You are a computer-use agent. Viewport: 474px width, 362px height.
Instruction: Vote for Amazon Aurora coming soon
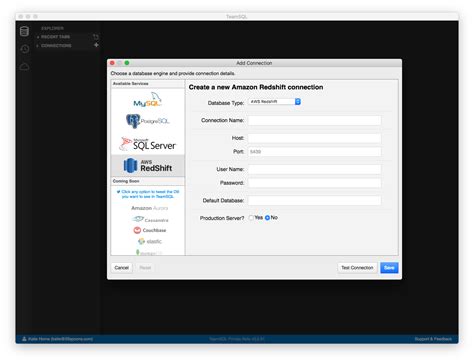(x=149, y=208)
